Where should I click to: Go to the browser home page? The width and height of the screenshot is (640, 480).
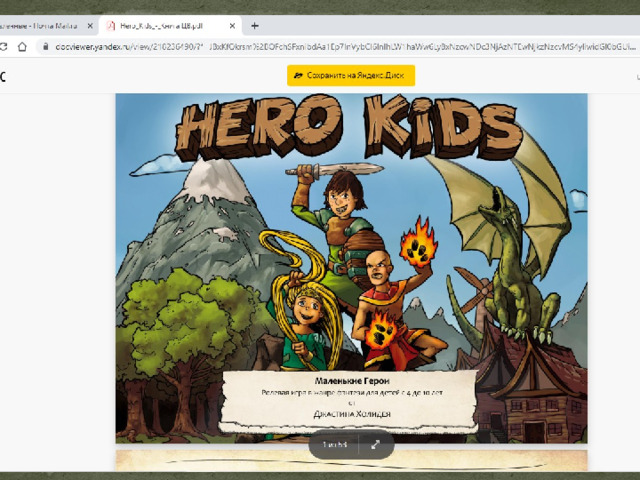[22, 47]
